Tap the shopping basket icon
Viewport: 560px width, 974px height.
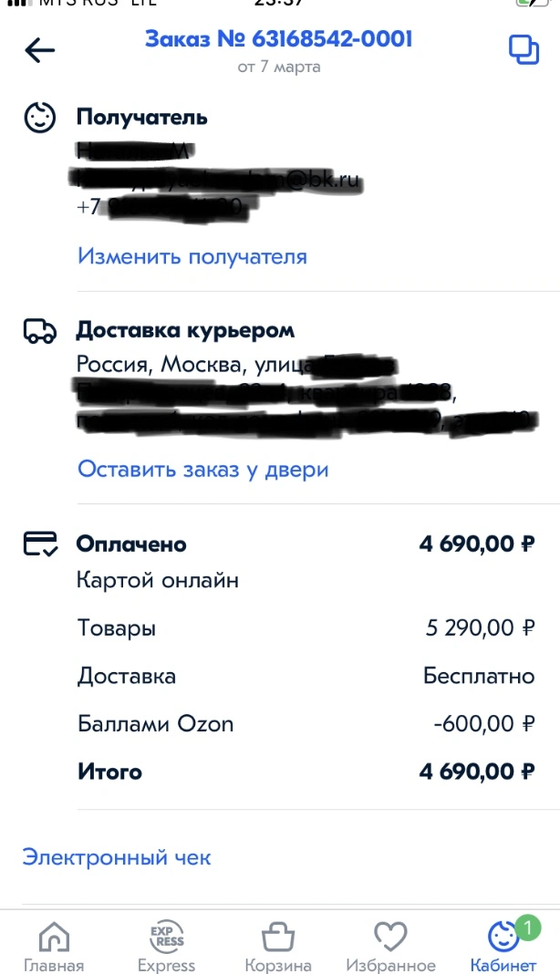pos(278,936)
